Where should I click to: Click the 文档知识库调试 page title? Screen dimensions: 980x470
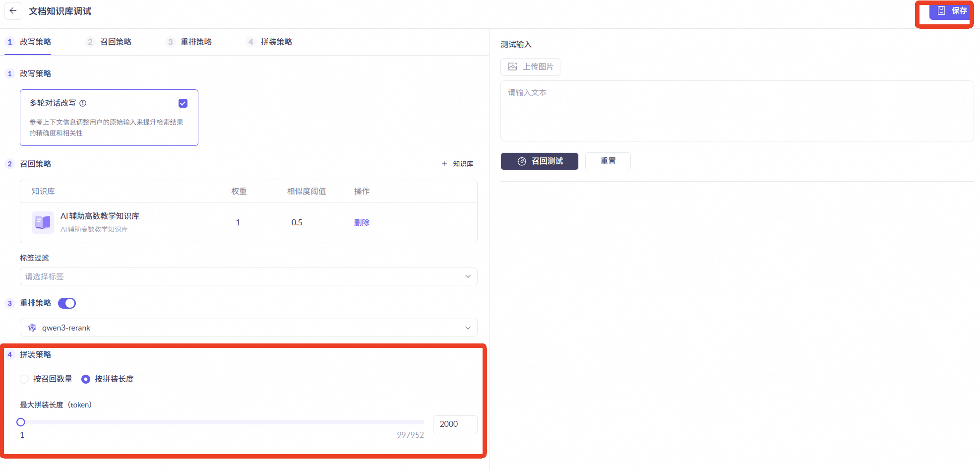[x=60, y=11]
